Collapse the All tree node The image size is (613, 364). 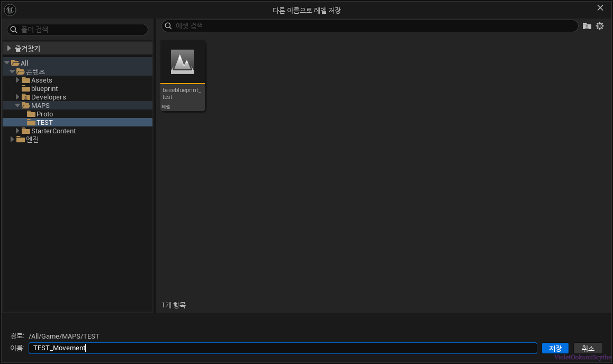pyautogui.click(x=7, y=62)
